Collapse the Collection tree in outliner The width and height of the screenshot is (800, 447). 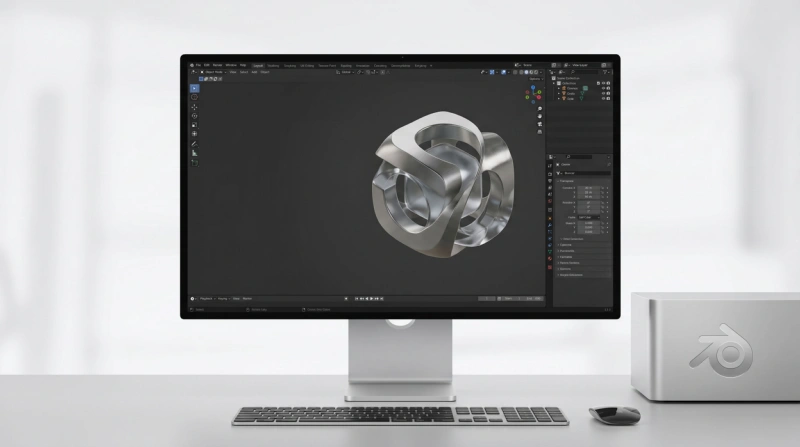554,83
